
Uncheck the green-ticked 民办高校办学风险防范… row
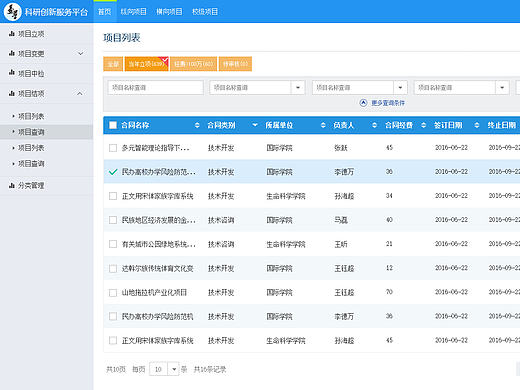[x=113, y=172]
